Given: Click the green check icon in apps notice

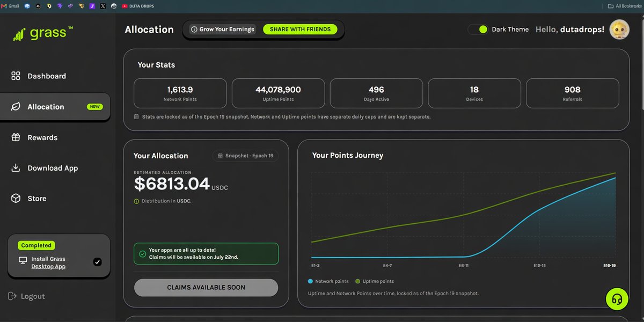Looking at the screenshot, I should coord(142,253).
